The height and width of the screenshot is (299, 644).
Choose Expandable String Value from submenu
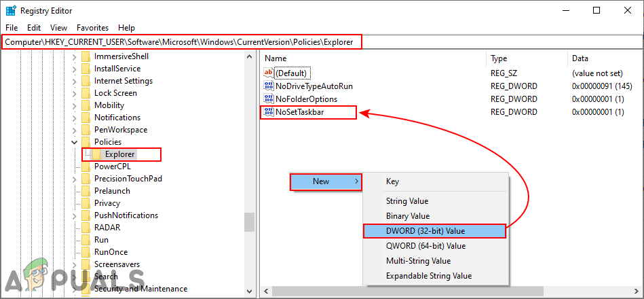(436, 276)
